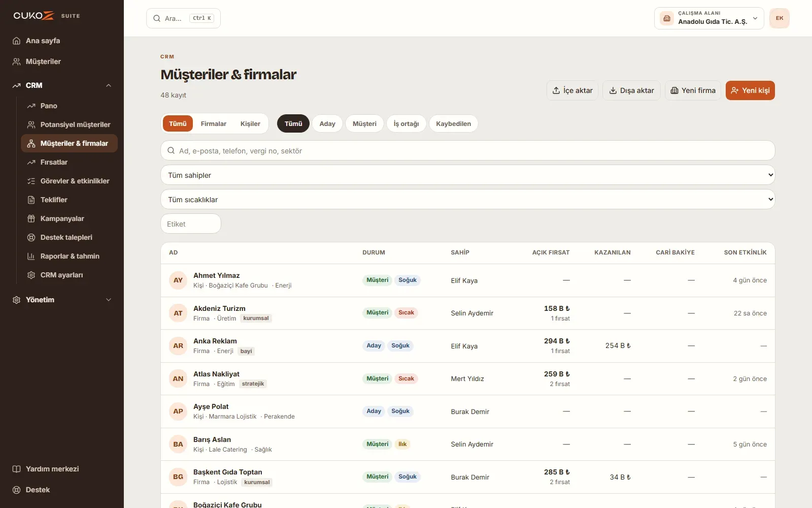Viewport: 812px width, 508px height.
Task: Open CRM ayarları gear icon
Action: tap(31, 275)
